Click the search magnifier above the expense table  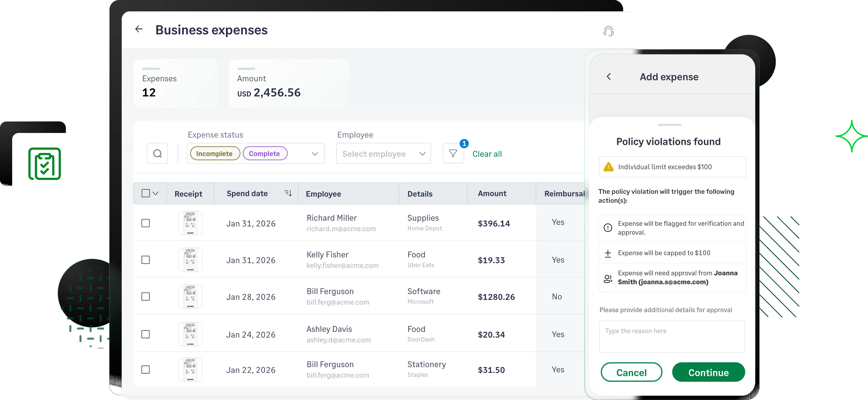pyautogui.click(x=157, y=153)
